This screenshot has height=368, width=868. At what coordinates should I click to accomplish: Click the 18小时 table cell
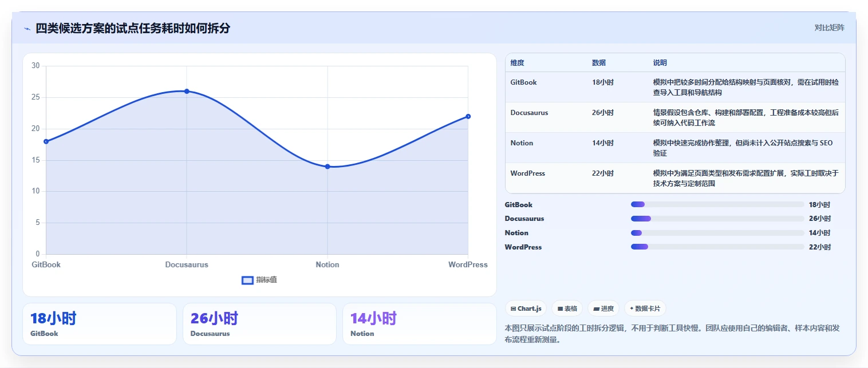(602, 82)
